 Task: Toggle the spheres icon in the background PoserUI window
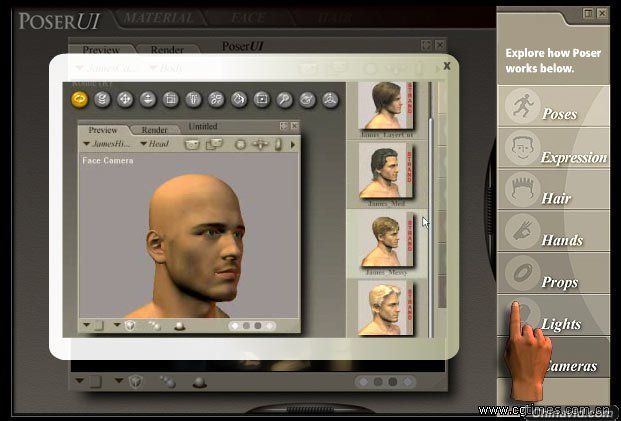click(x=168, y=382)
